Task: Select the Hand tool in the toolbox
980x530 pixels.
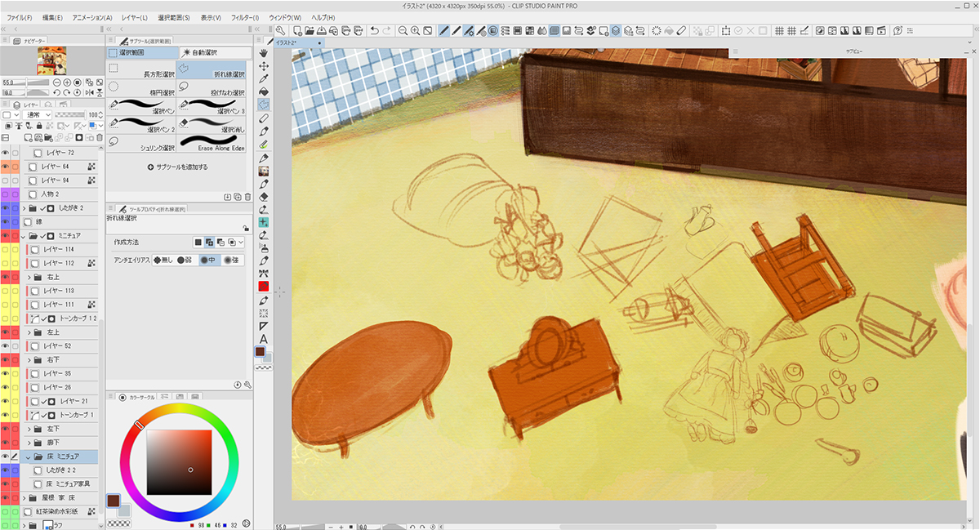Action: 264,53
